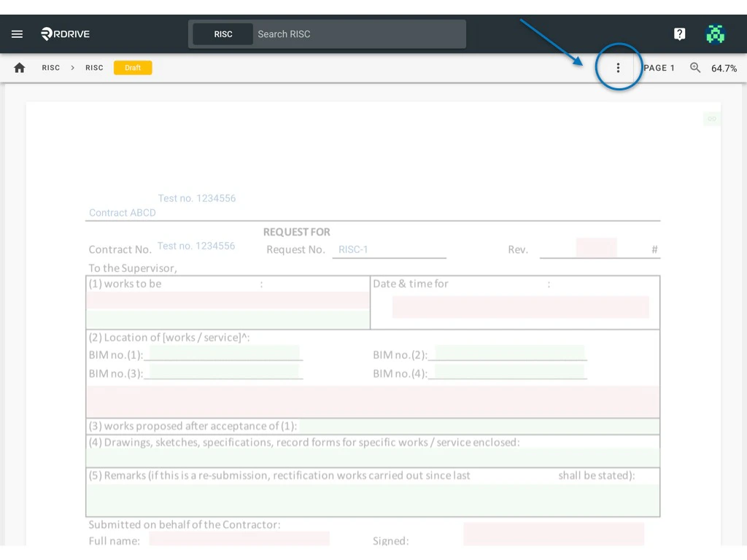Click the PAGE 1 indicator
The height and width of the screenshot is (560, 747).
coord(659,68)
